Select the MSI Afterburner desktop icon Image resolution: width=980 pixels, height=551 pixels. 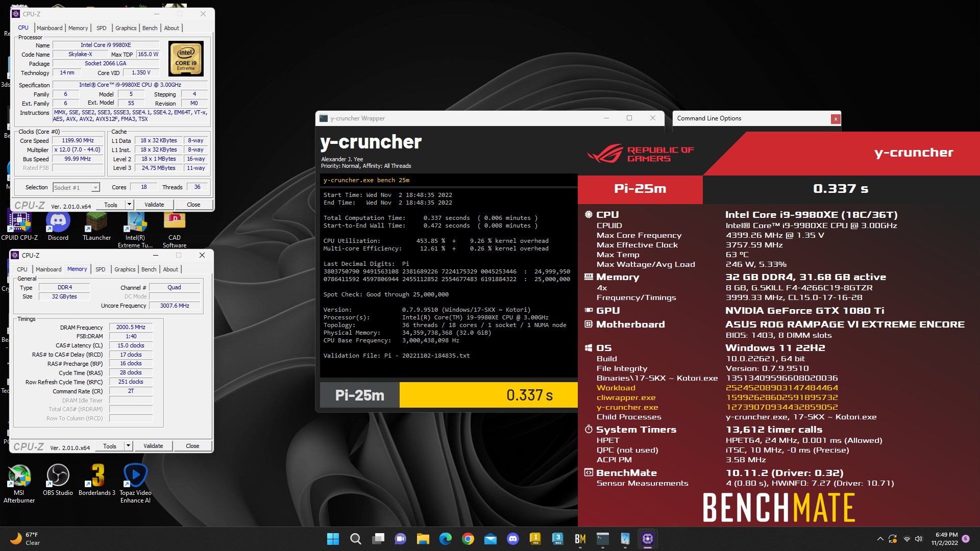[19, 484]
